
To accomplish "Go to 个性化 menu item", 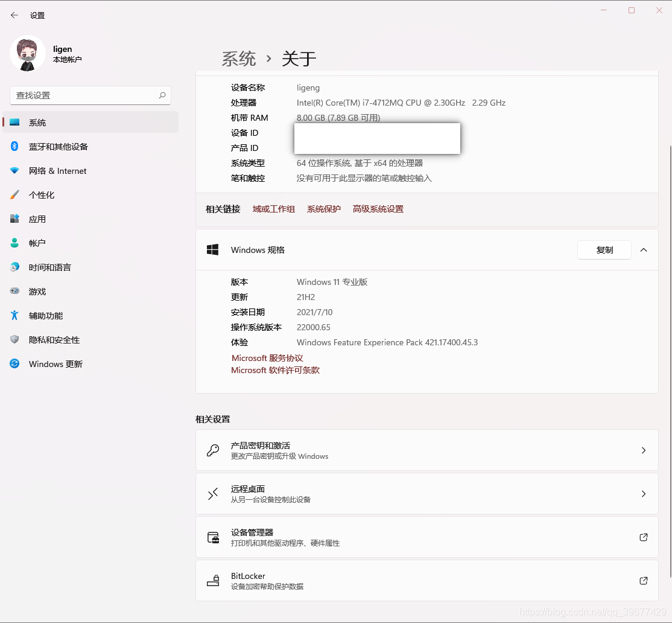I will 90,194.
